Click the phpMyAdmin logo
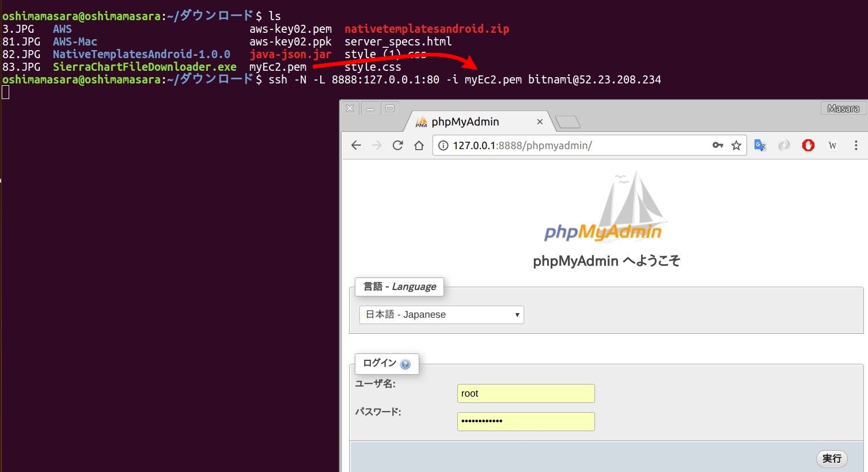 605,207
